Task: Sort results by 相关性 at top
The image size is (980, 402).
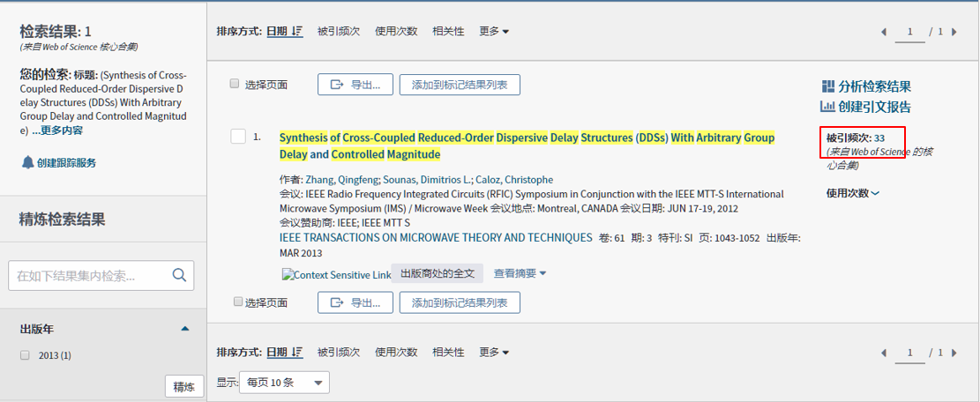Action: click(448, 32)
